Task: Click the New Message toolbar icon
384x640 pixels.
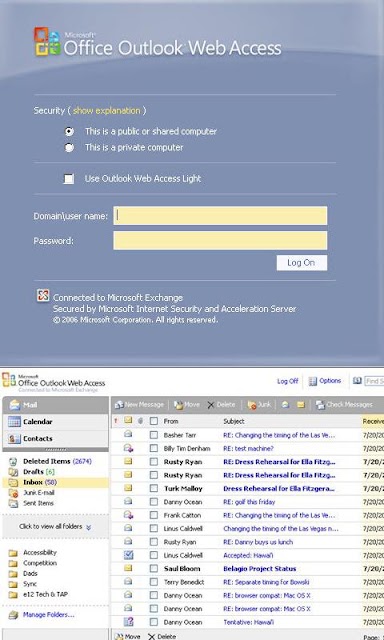Action: point(119,404)
